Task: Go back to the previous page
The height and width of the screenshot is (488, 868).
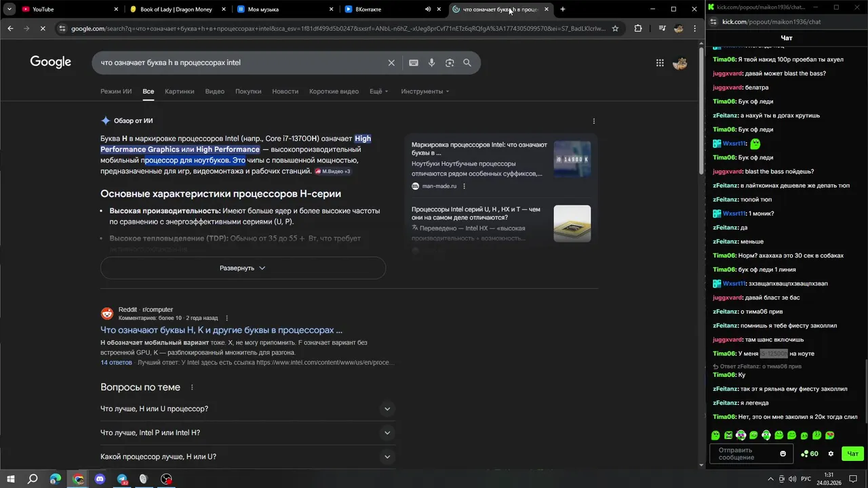Action: point(10,28)
